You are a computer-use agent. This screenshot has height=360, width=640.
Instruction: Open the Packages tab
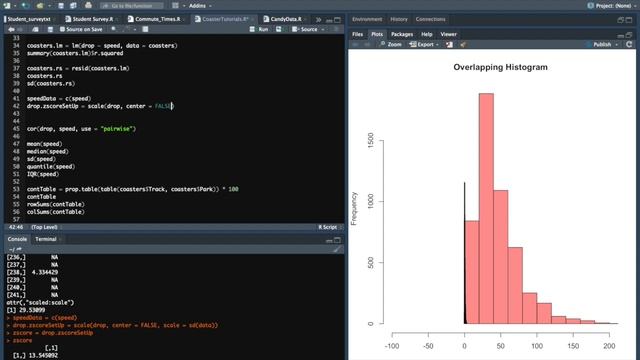pyautogui.click(x=402, y=34)
